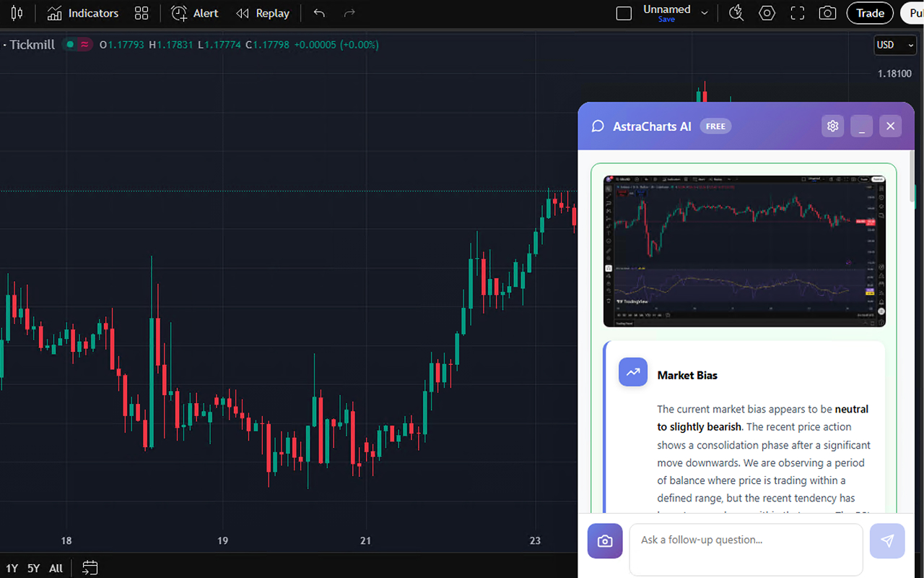Click the 1.18100 price scale label
Viewport: 924px width, 578px height.
[x=894, y=74]
